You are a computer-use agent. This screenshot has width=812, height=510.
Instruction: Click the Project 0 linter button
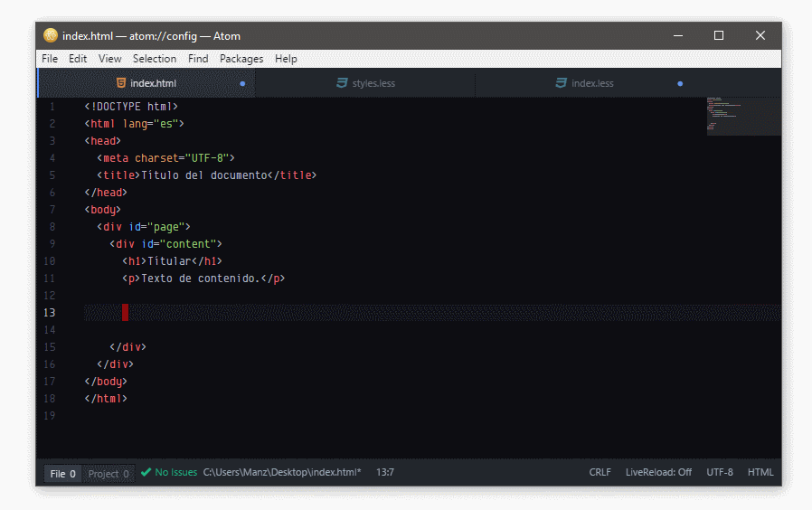tap(109, 474)
